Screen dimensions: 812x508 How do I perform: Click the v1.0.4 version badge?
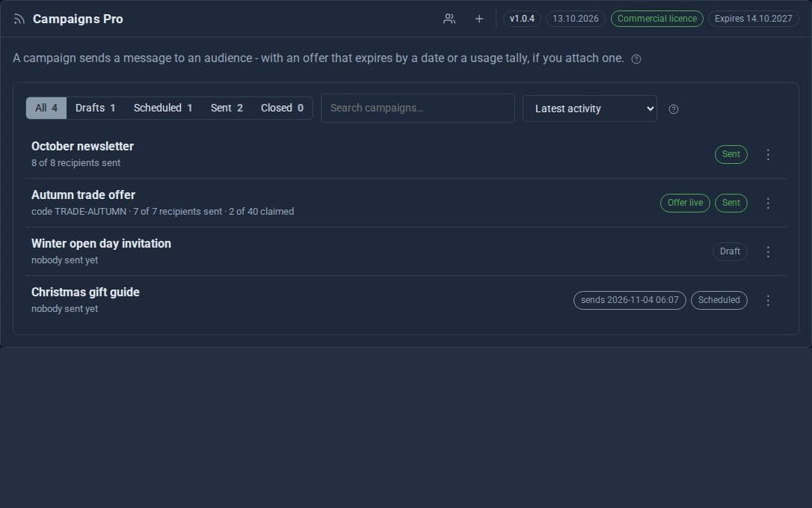[x=521, y=19]
